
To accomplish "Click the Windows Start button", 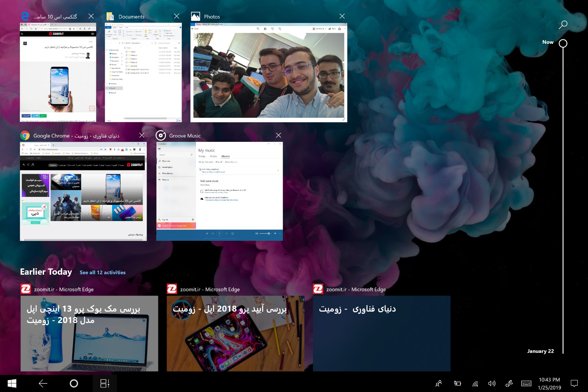I will 12,383.
